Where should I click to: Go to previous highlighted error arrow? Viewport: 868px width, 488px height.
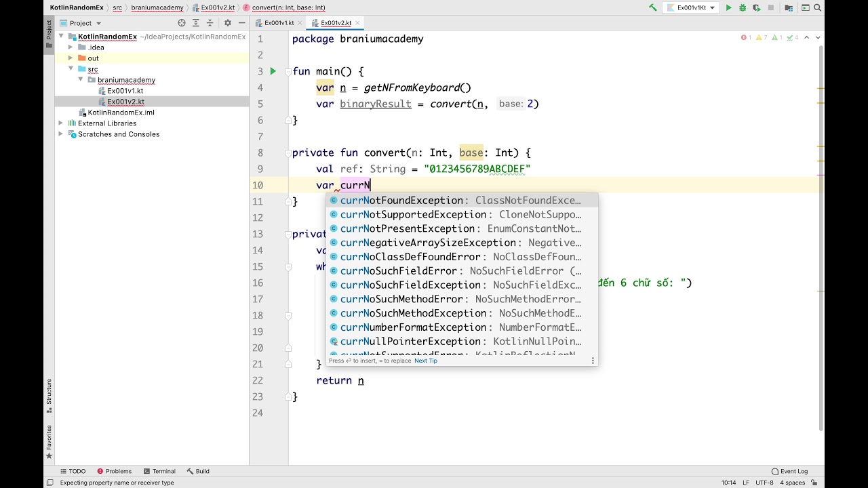click(x=806, y=38)
